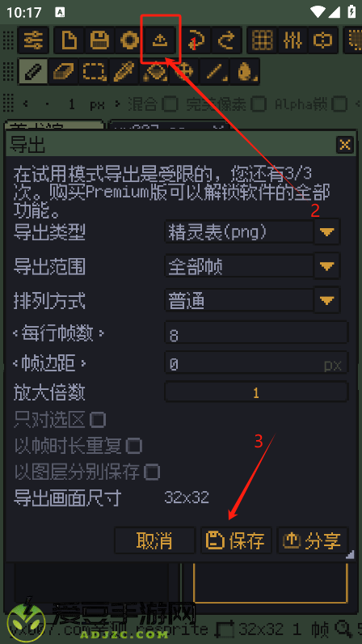Open the 导出范围 dropdown arrow
This screenshot has height=644, width=362.
[x=327, y=266]
